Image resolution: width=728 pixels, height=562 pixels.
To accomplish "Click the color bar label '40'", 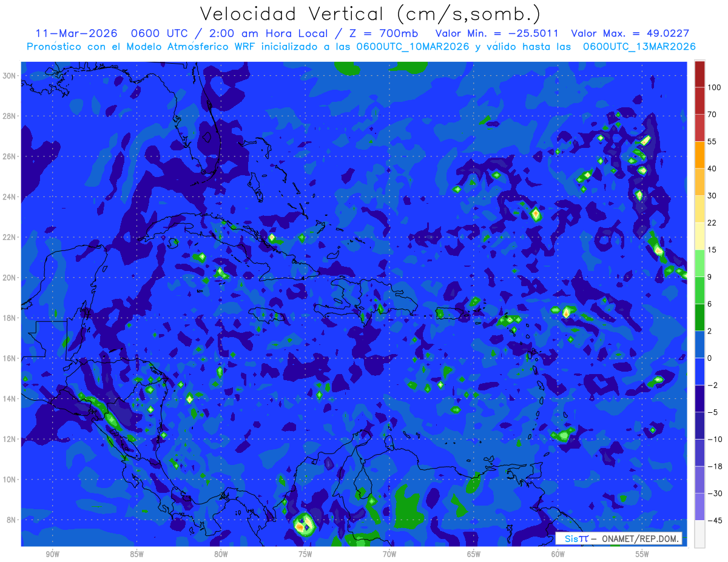I will [712, 169].
